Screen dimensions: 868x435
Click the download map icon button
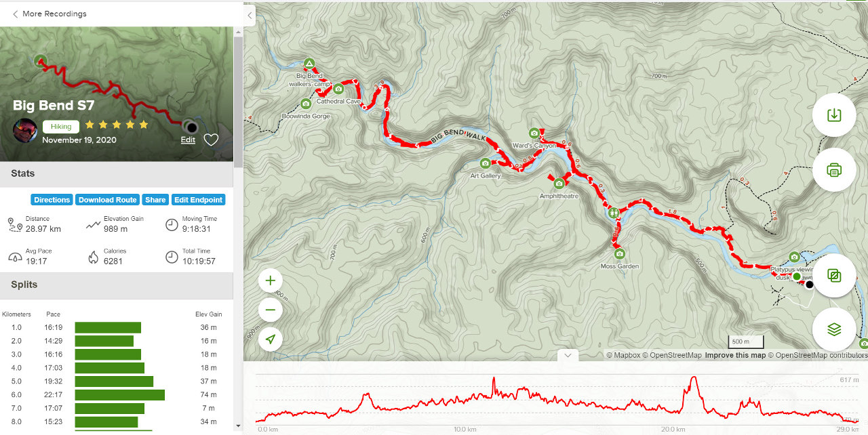click(834, 115)
